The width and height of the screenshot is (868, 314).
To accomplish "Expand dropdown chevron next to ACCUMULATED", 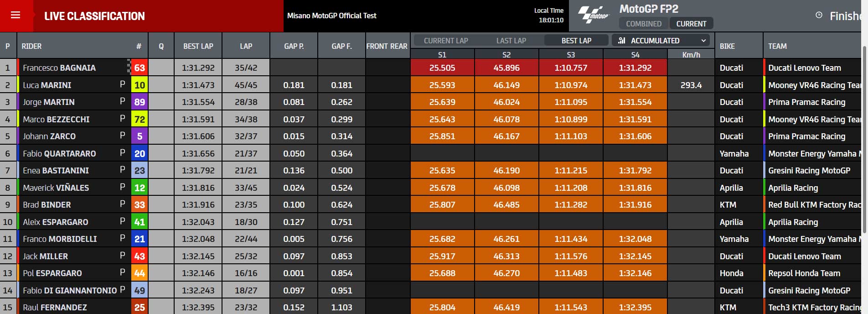I will click(703, 41).
